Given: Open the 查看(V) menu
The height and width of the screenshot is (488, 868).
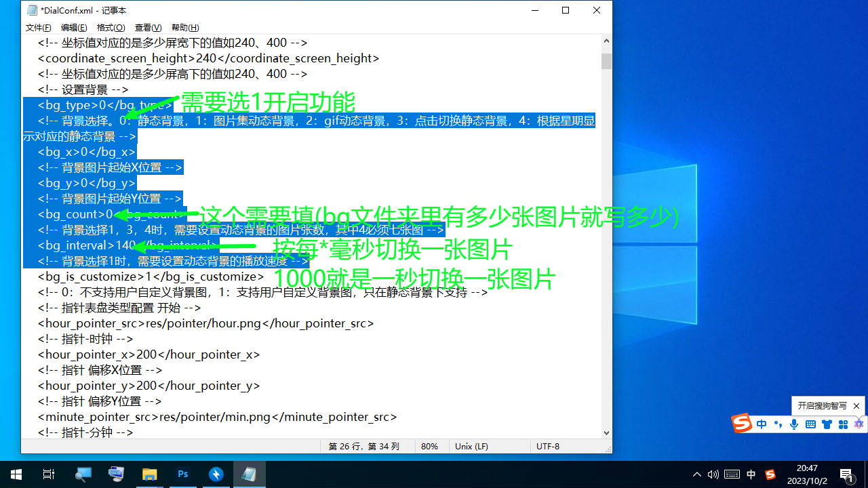Looking at the screenshot, I should (148, 28).
